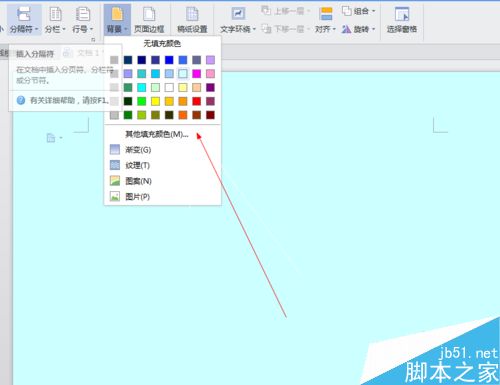Click the 组合 group objects icon
The height and width of the screenshot is (385, 500).
347,11
